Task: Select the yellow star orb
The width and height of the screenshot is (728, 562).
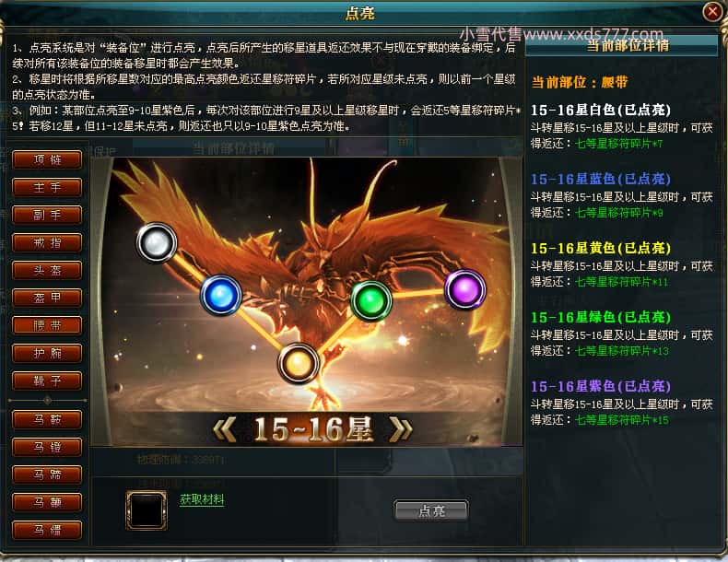Action: click(299, 363)
